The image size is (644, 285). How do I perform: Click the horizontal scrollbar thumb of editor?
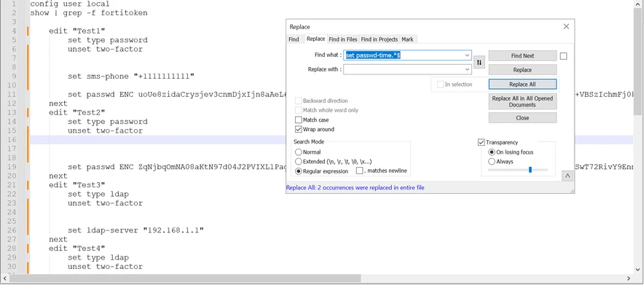point(185,278)
